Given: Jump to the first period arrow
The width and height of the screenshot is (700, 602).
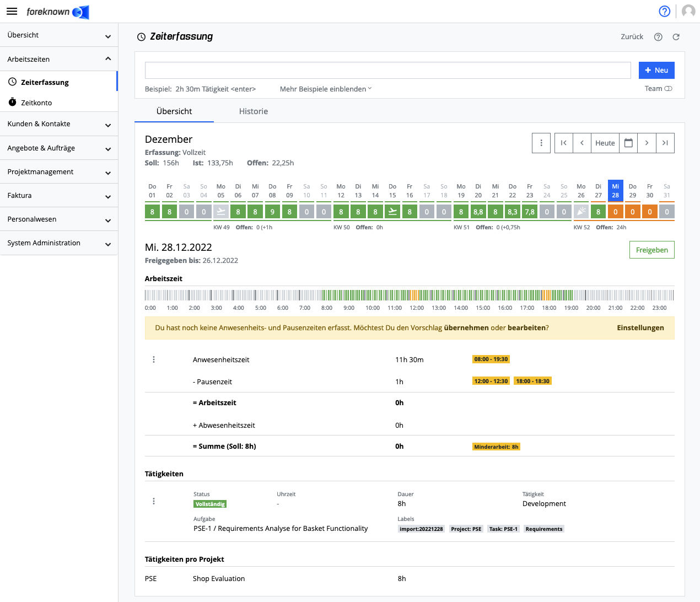Looking at the screenshot, I should tap(563, 143).
